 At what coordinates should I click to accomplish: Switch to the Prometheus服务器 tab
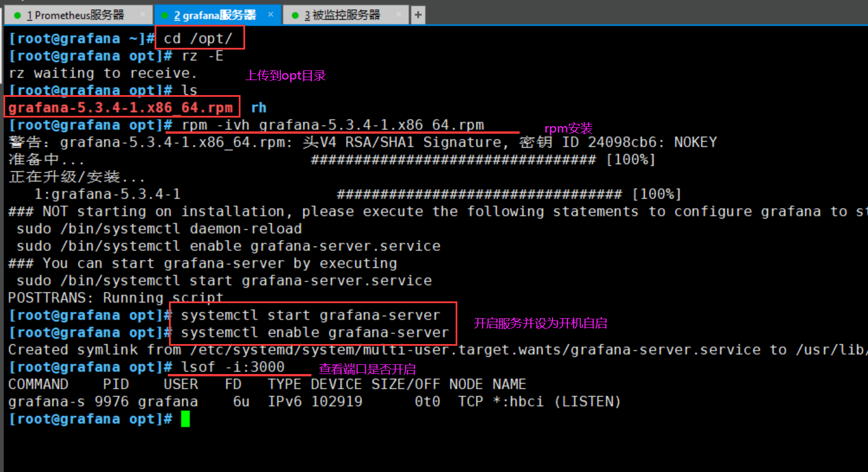pos(75,15)
